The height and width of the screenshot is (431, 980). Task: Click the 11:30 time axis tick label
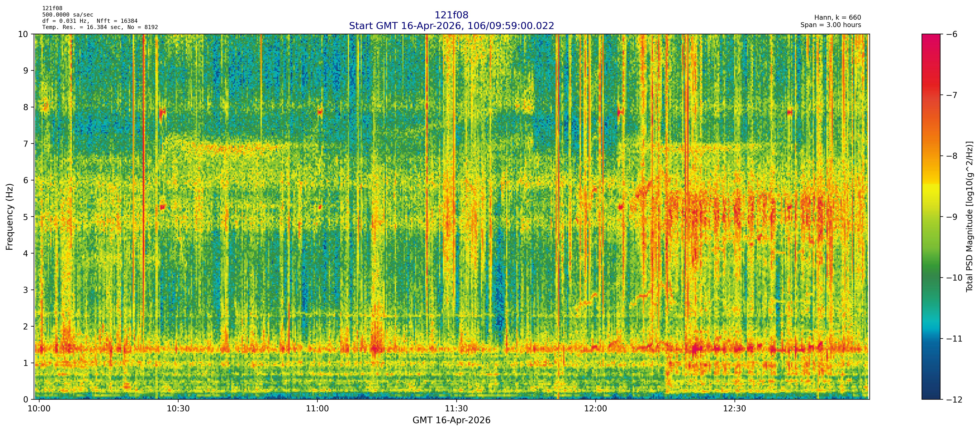pos(456,409)
